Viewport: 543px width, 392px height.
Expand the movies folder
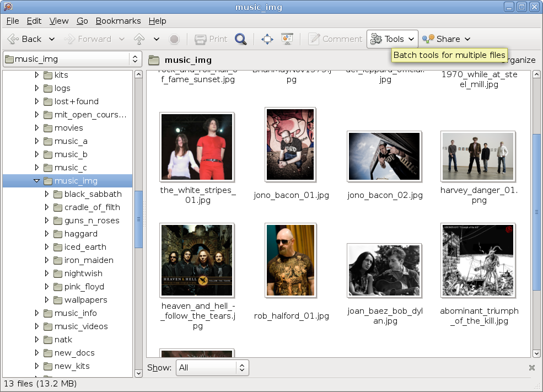pyautogui.click(x=37, y=128)
